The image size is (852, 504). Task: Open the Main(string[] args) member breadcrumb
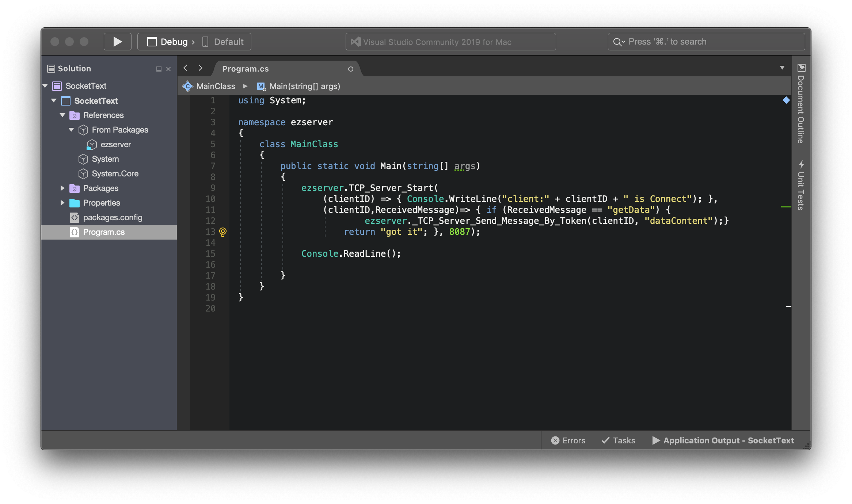305,86
